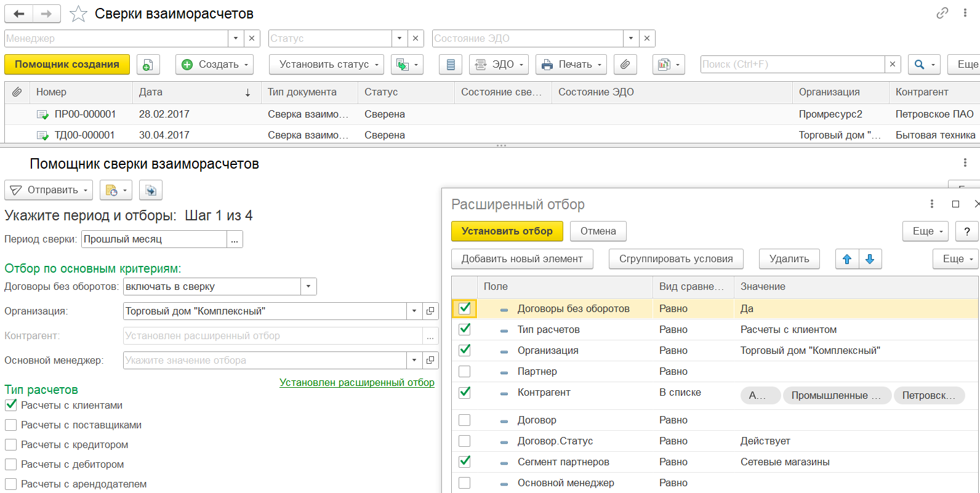The image size is (980, 493).
Task: Open the Печать menu
Action: click(x=571, y=65)
